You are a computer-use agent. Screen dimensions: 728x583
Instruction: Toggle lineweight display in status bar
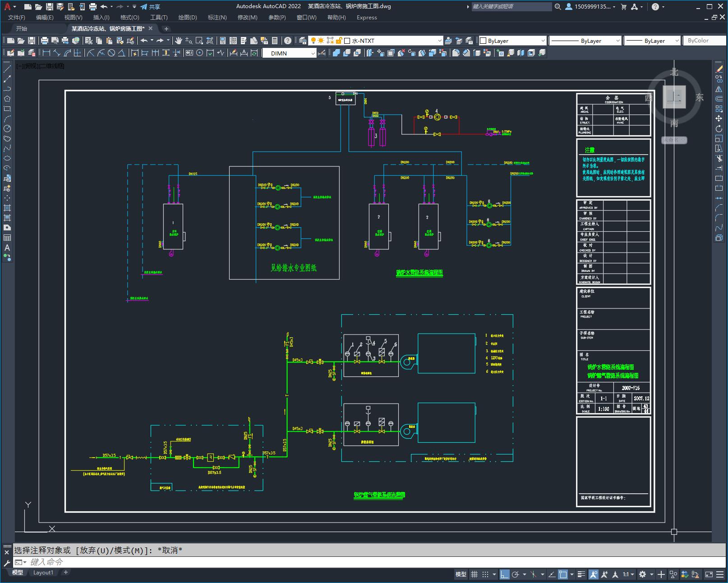pyautogui.click(x=582, y=574)
